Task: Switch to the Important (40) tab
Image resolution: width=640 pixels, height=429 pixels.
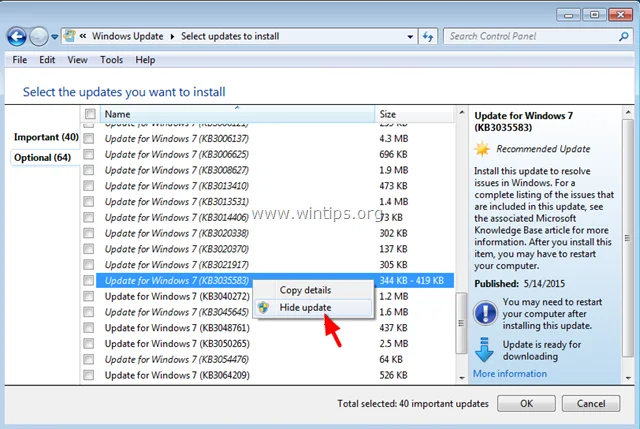Action: click(x=46, y=137)
